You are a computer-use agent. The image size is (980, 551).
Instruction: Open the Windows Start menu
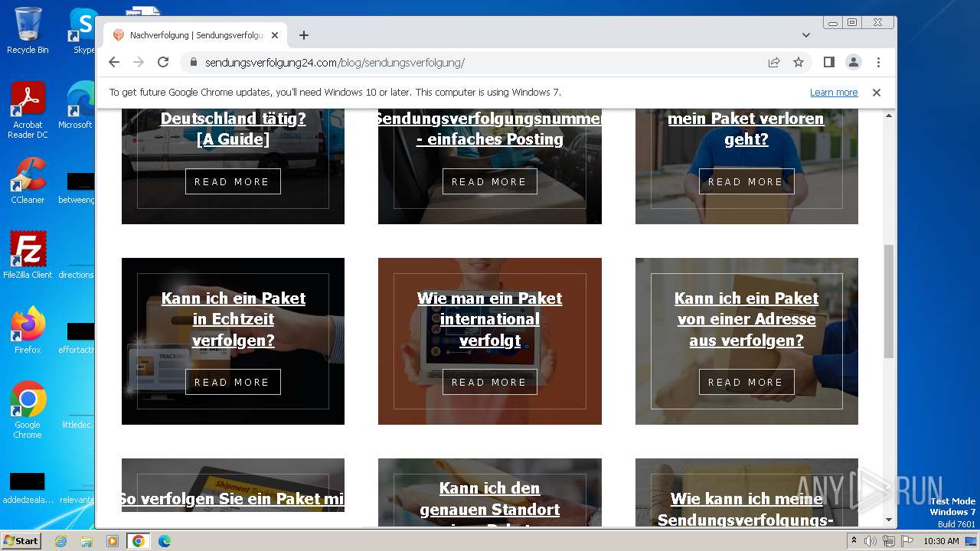pyautogui.click(x=21, y=541)
